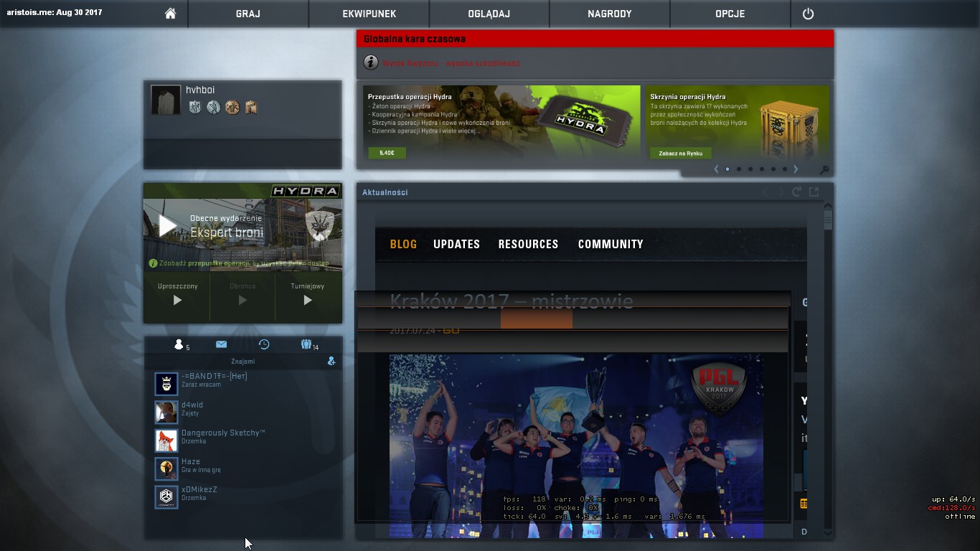Click the Zdobądź przepustkę operacji message

tap(244, 263)
